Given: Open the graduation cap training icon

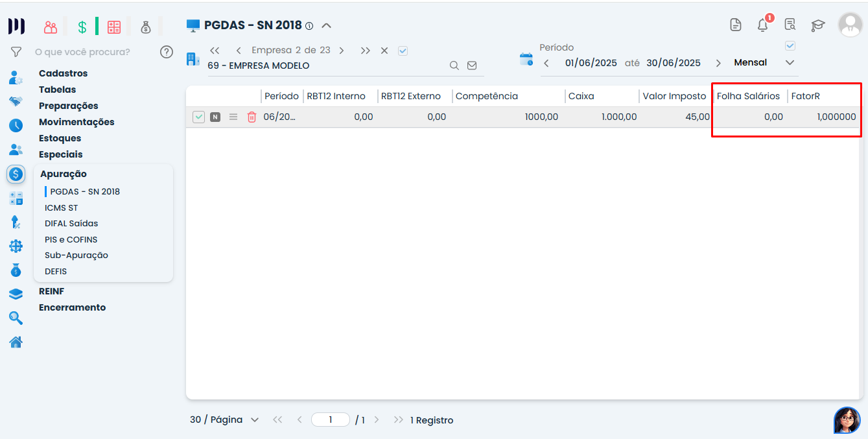Looking at the screenshot, I should pyautogui.click(x=818, y=25).
